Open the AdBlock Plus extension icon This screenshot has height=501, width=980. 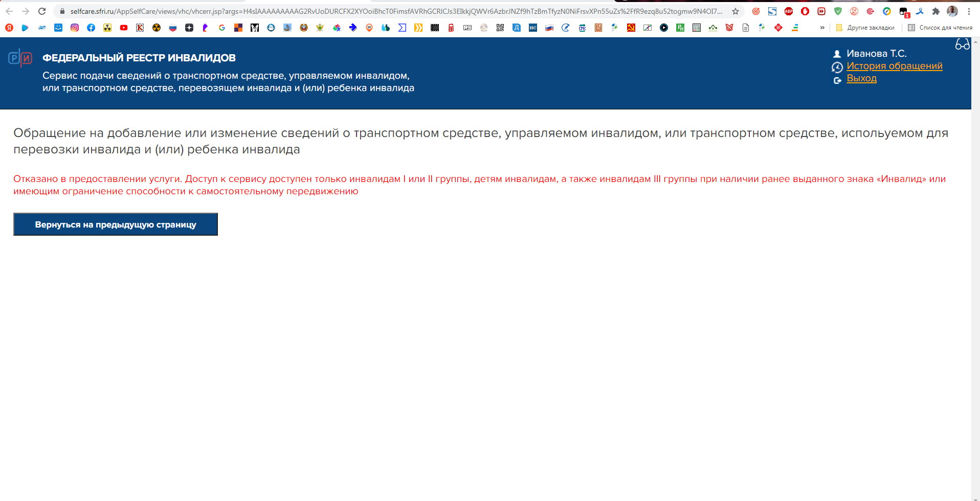coord(789,11)
